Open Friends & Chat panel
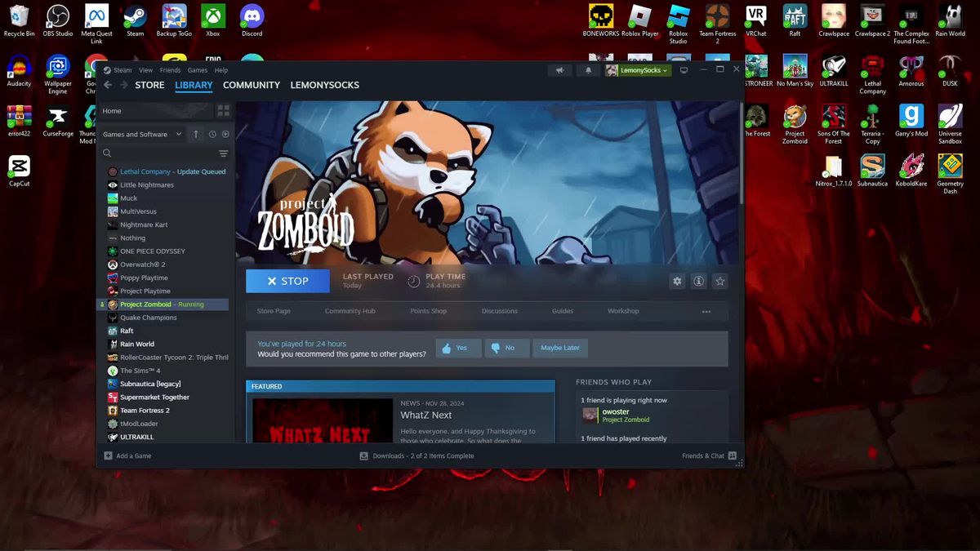Viewport: 980px width, 551px height. (x=709, y=455)
